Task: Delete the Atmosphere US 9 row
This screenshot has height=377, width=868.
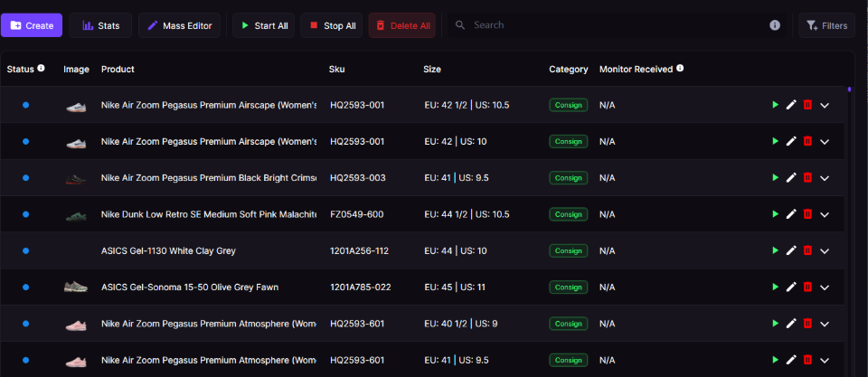Action: click(x=807, y=324)
